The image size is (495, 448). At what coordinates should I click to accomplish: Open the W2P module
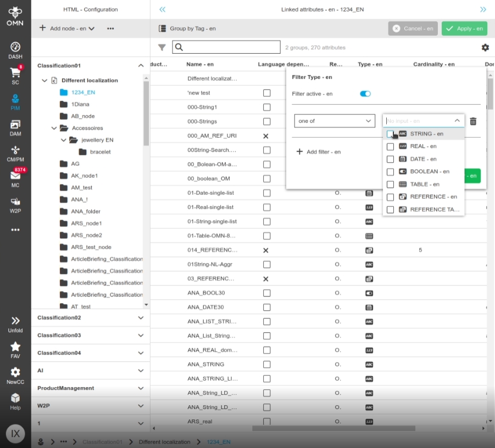tap(15, 205)
